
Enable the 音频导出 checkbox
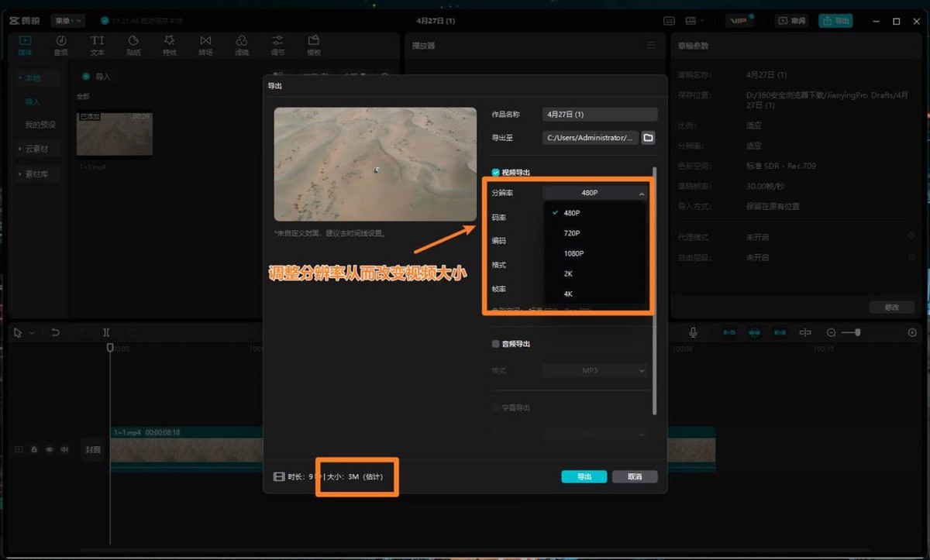click(496, 344)
